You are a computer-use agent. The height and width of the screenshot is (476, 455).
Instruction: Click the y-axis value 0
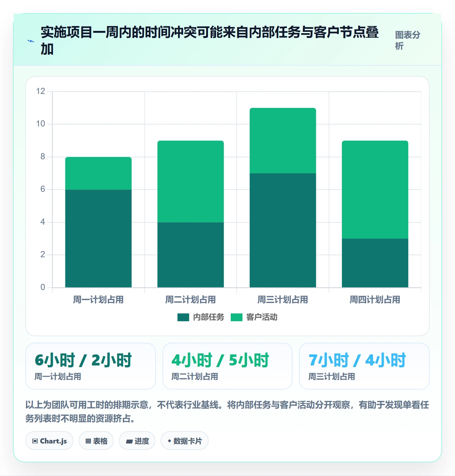[43, 287]
